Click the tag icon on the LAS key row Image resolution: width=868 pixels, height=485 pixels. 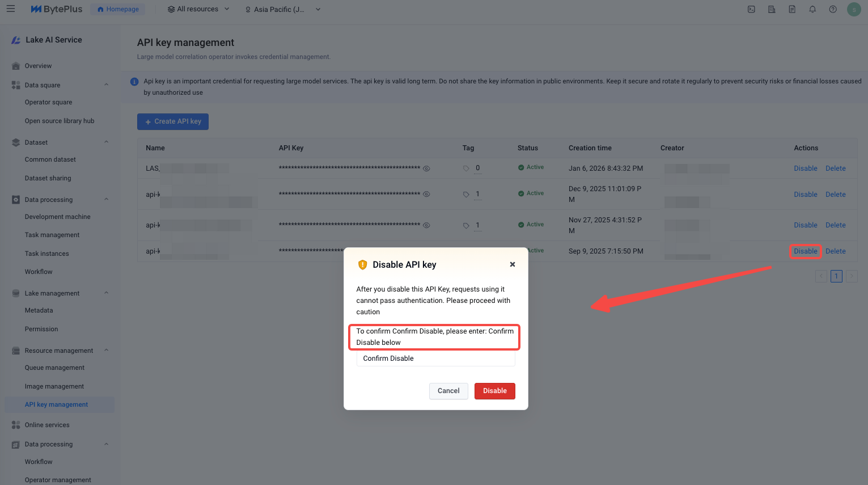point(466,168)
